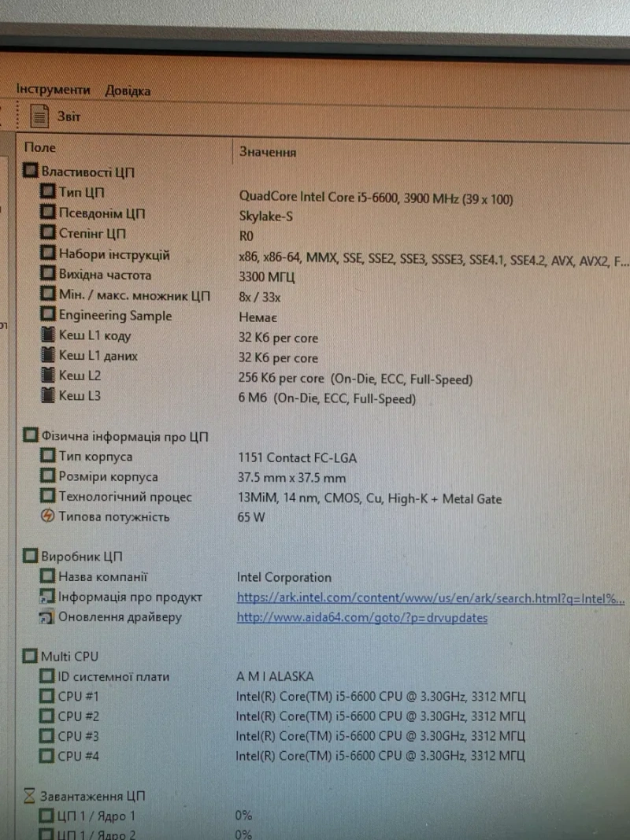Select the Intel Corporation value
This screenshot has width=630, height=840.
(x=284, y=578)
